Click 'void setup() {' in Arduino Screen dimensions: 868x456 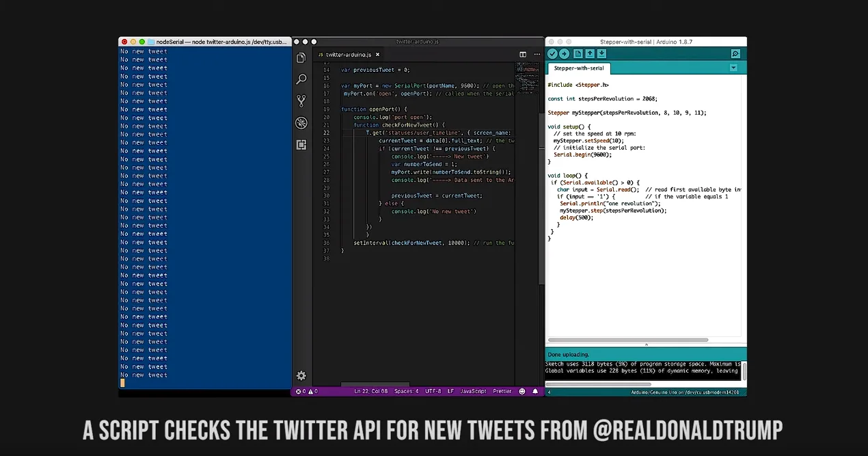point(569,126)
